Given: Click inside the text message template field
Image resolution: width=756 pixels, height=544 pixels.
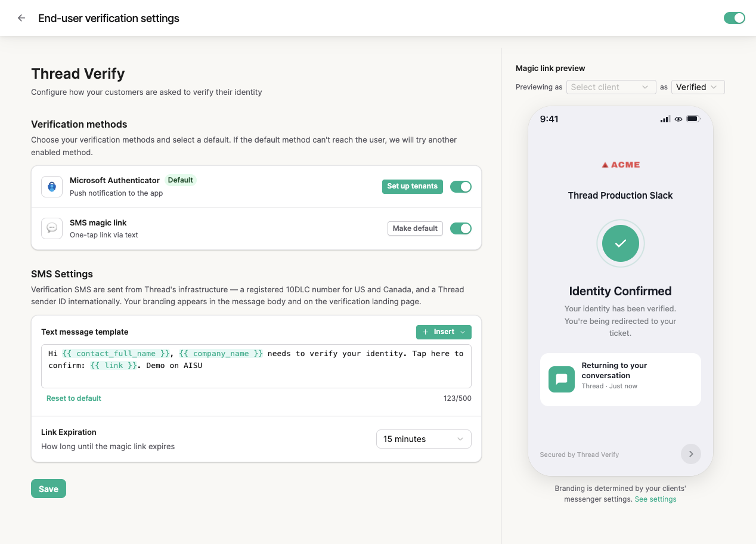Looking at the screenshot, I should tap(256, 366).
